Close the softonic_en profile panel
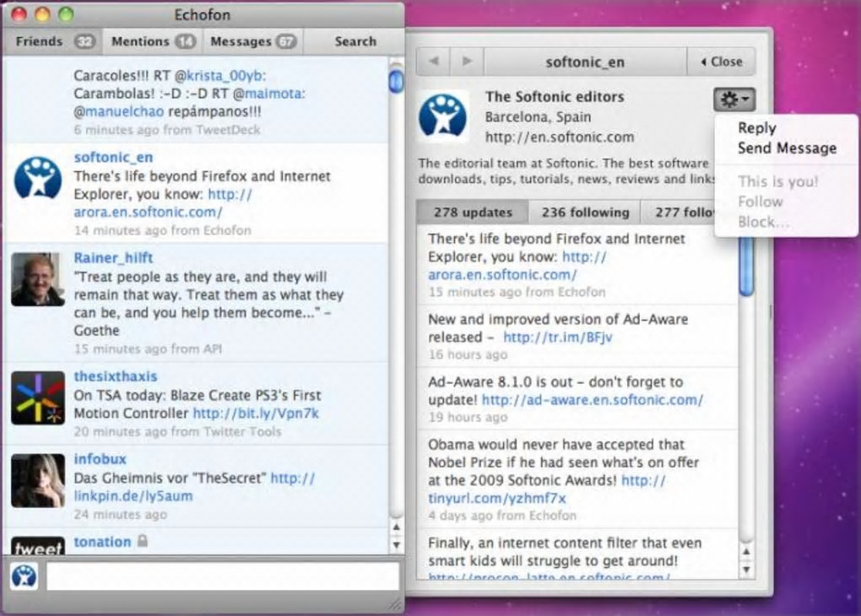The image size is (861, 616). tap(721, 62)
